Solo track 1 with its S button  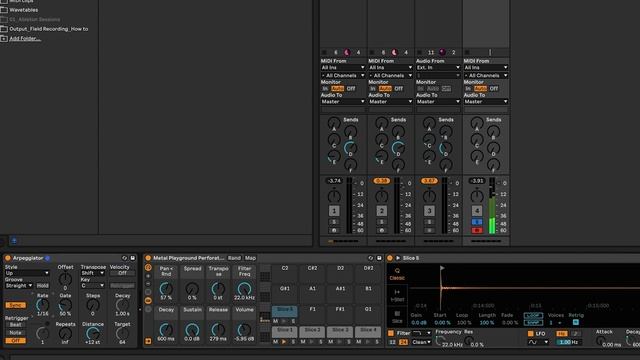pyautogui.click(x=334, y=222)
